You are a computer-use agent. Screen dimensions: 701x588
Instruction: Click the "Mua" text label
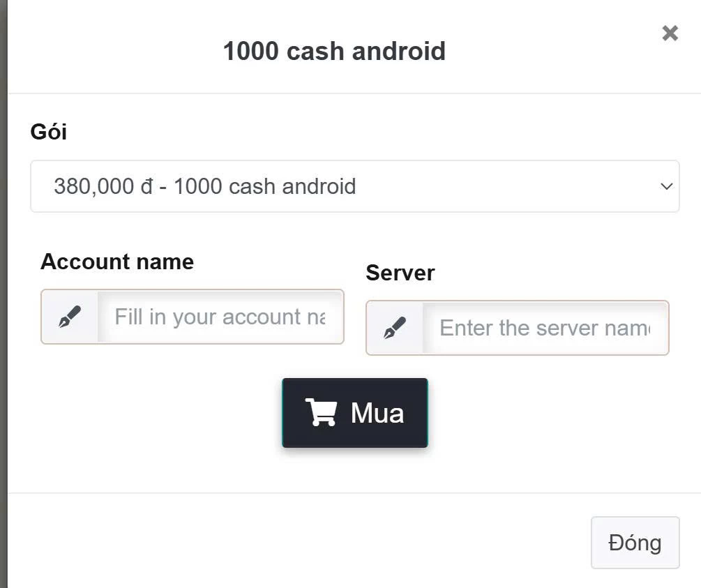pyautogui.click(x=377, y=413)
